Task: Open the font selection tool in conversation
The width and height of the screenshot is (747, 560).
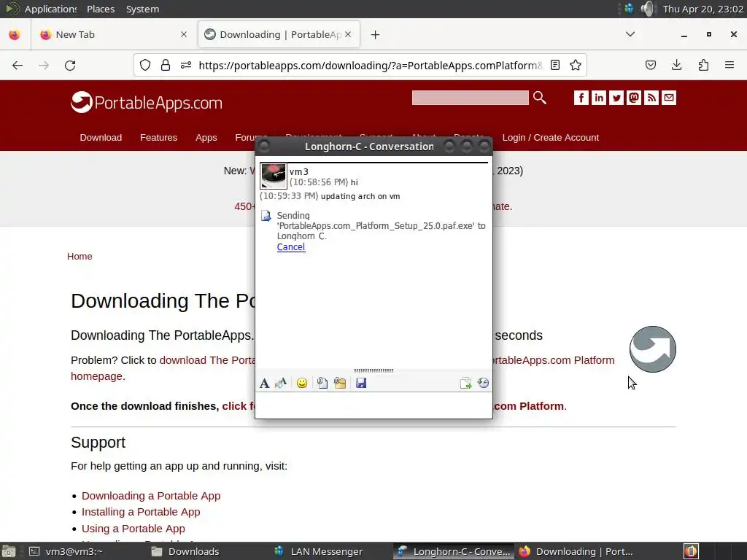Action: pos(264,384)
